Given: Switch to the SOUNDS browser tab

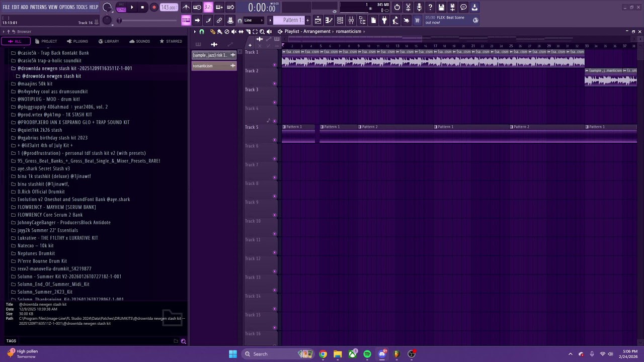Looking at the screenshot, I should point(139,41).
